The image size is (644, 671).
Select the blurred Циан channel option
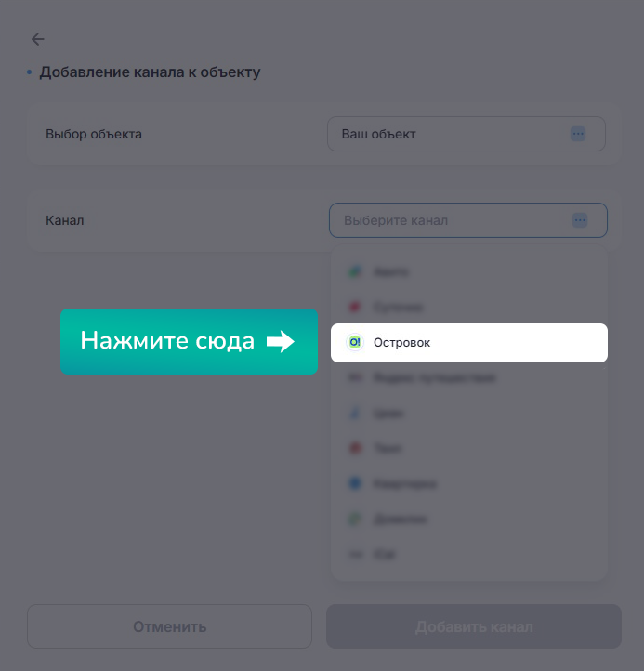click(x=469, y=413)
